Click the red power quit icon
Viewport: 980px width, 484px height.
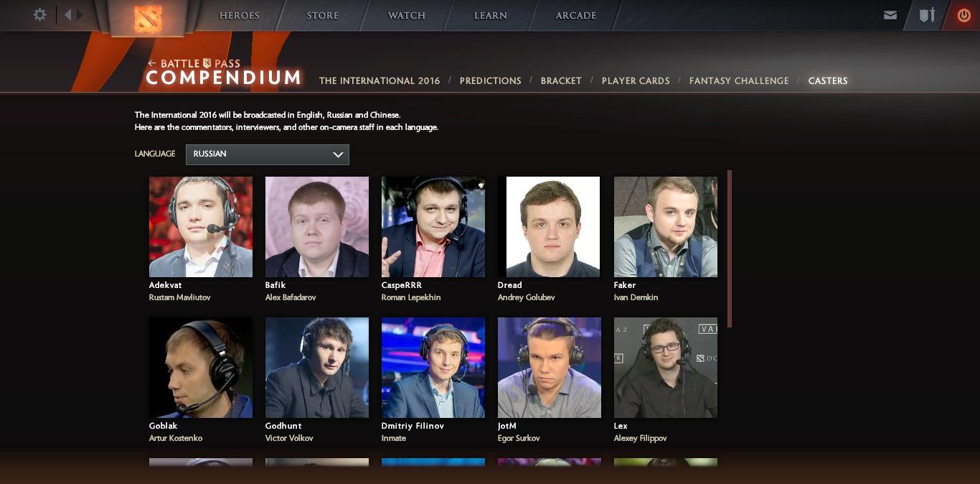[x=963, y=15]
